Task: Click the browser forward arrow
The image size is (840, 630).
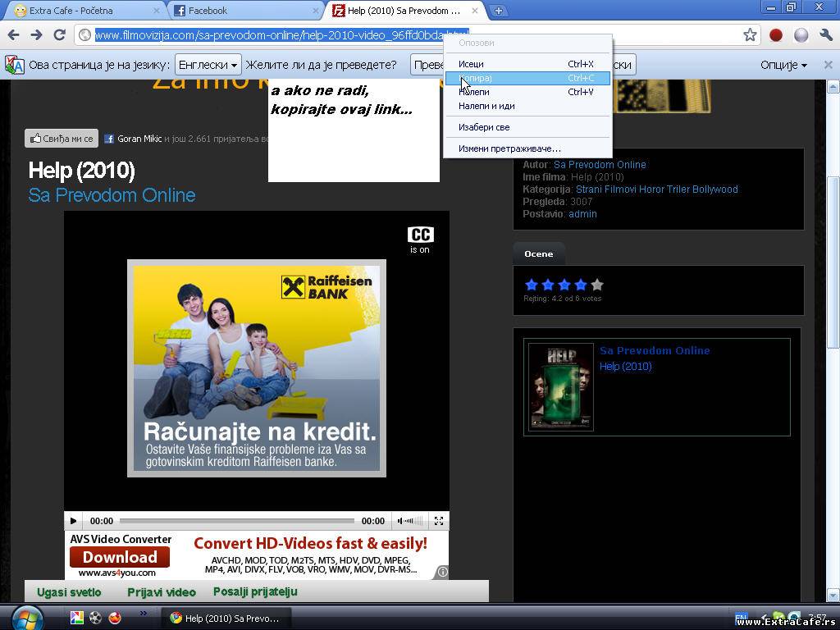Action: [36, 34]
